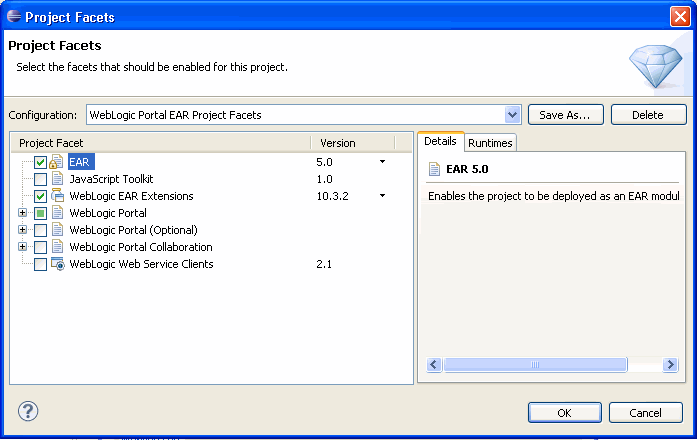This screenshot has height=440, width=697.
Task: Expand the WebLogic Portal Collaboration node
Action: tap(22, 247)
